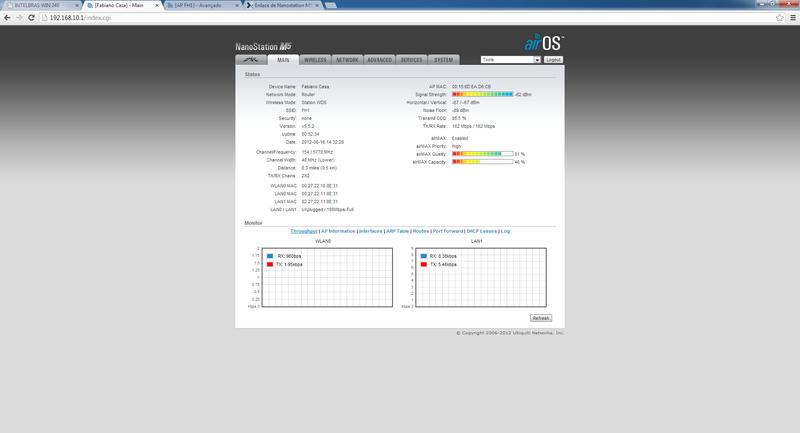
Task: Select the Channel Width value "40 MHz (Lower)"
Action: point(318,160)
